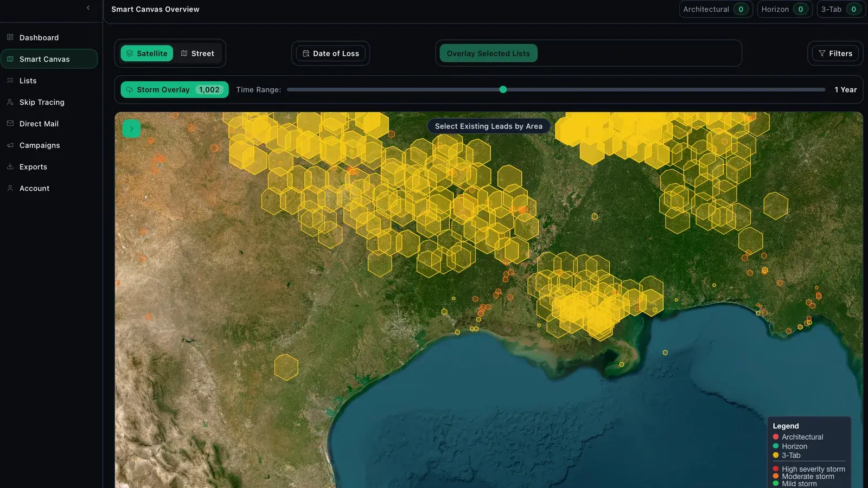Click the Smart Canvas map icon
Image resolution: width=868 pixels, height=488 pixels.
[10, 59]
